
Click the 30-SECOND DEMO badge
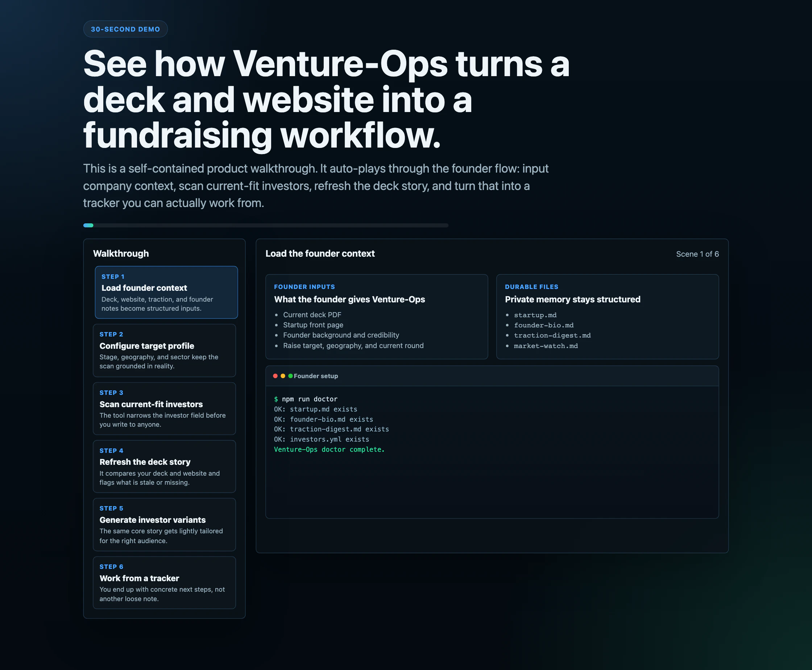(x=125, y=29)
